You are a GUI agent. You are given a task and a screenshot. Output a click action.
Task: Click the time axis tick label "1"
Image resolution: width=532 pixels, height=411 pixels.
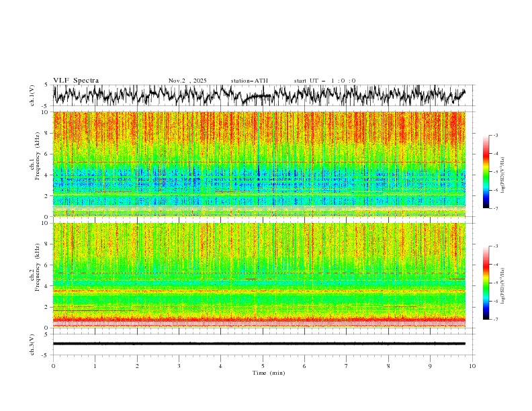[x=95, y=366]
